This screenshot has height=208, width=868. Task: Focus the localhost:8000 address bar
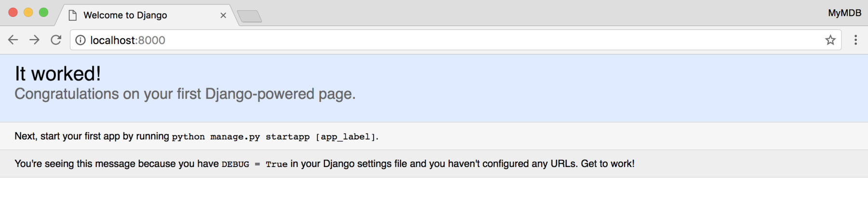[x=456, y=40]
